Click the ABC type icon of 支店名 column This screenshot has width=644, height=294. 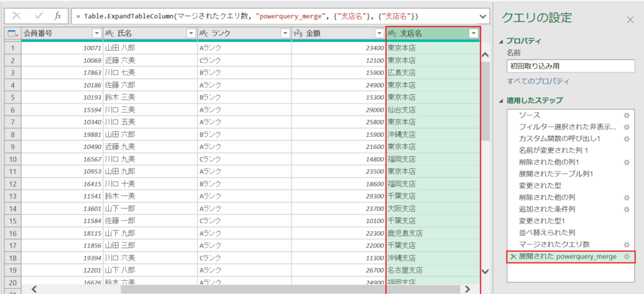(x=392, y=34)
